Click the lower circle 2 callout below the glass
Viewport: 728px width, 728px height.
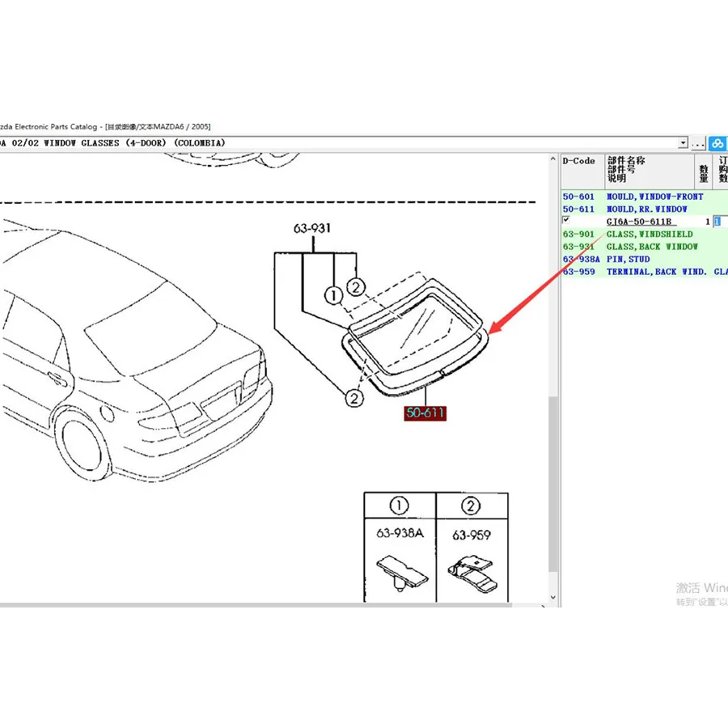(354, 398)
